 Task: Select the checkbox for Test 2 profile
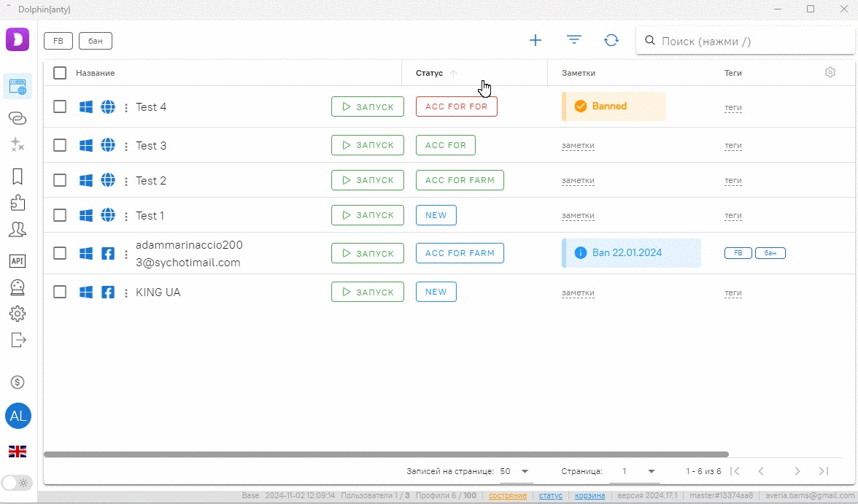tap(60, 180)
